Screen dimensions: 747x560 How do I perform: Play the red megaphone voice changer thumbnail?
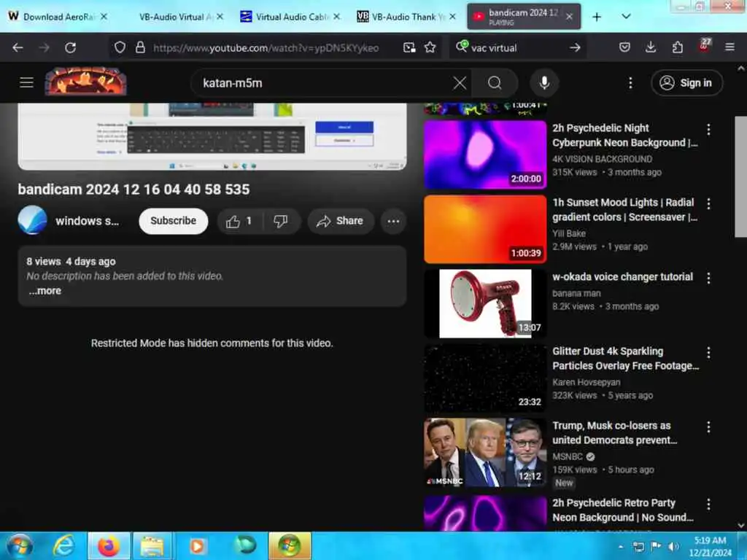coord(485,303)
